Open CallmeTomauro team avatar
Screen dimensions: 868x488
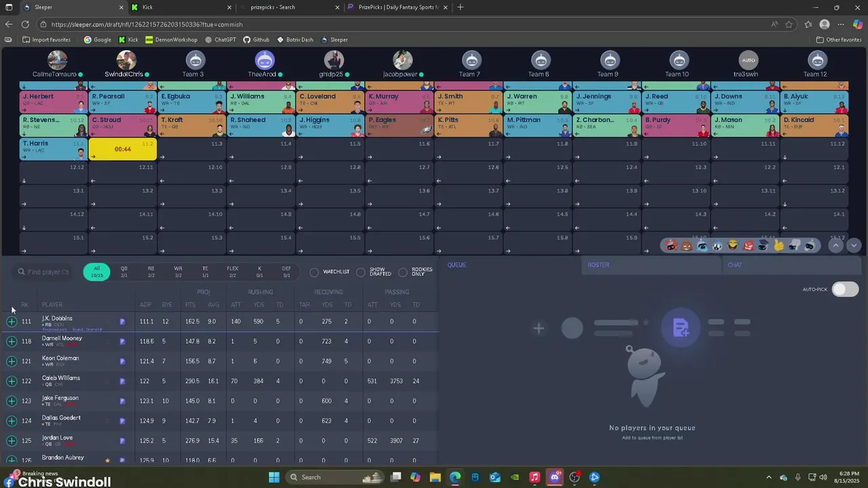click(x=57, y=60)
